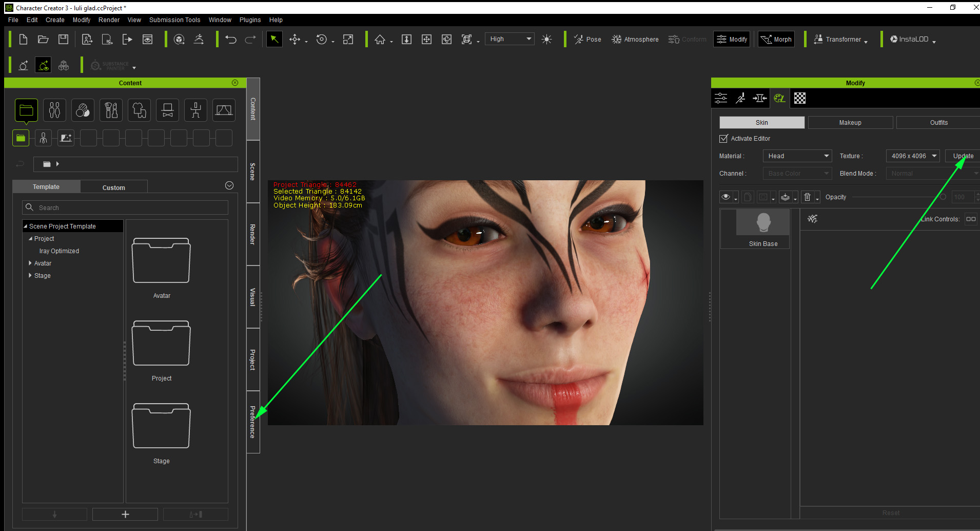Click the plus add content button
This screenshot has height=531, width=980.
click(125, 514)
